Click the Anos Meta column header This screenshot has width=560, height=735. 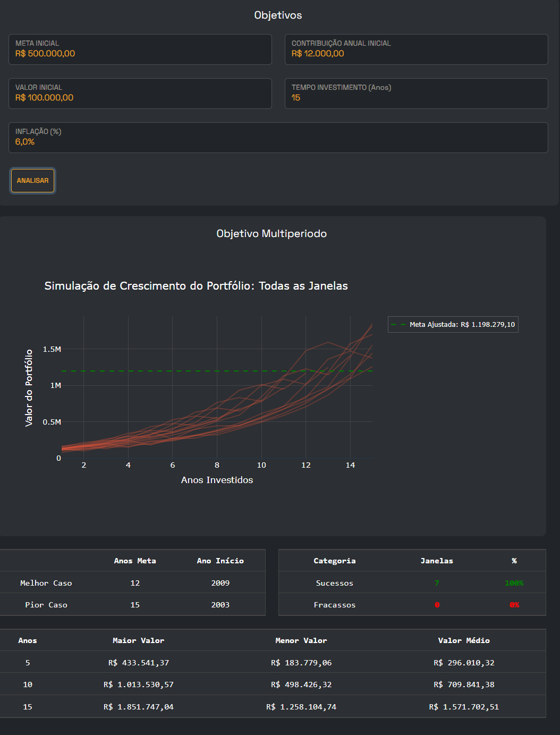click(135, 561)
